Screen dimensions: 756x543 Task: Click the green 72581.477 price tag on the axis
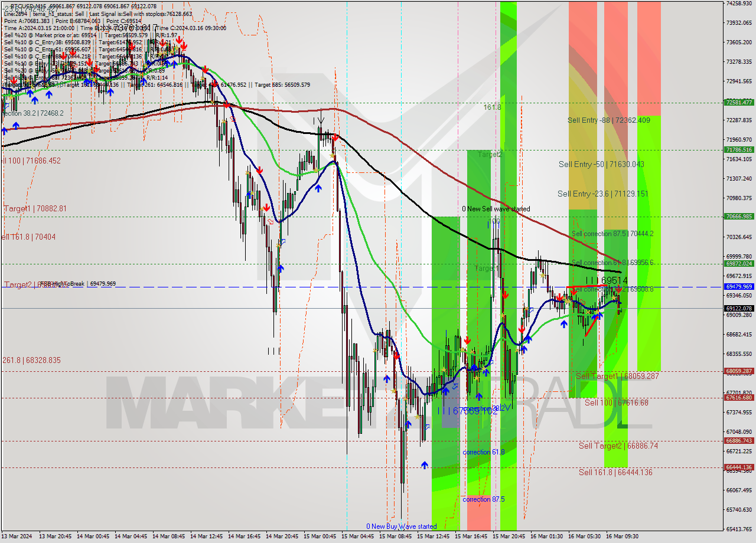click(739, 103)
